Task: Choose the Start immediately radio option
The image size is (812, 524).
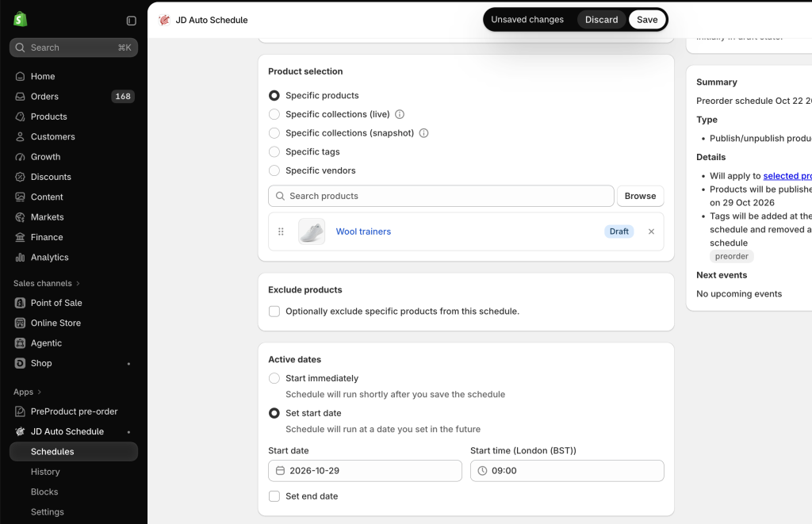Action: pyautogui.click(x=274, y=378)
